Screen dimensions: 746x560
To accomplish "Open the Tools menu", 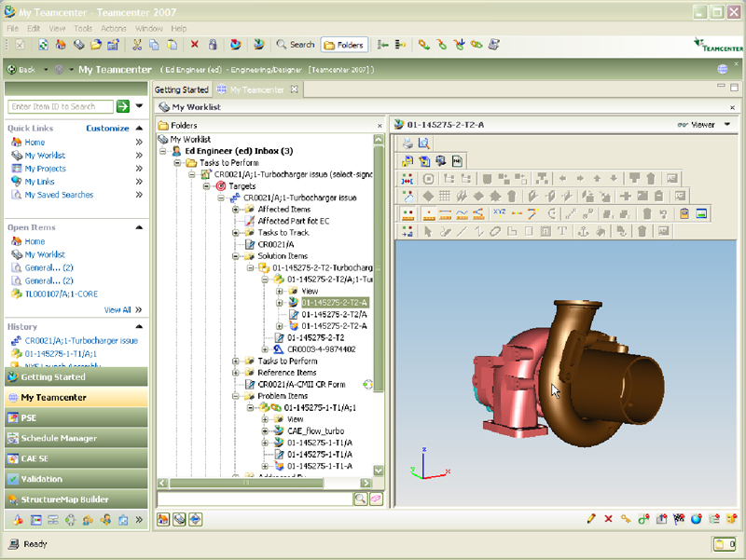I will (x=83, y=29).
